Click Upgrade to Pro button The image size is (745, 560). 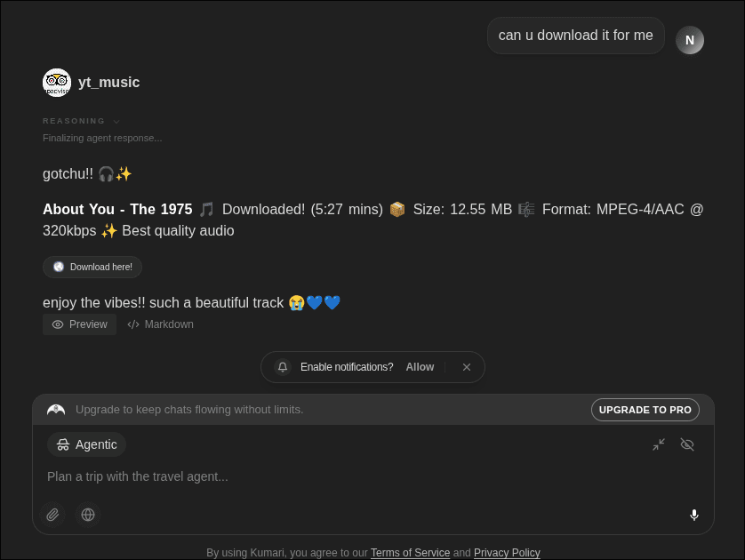pos(645,410)
